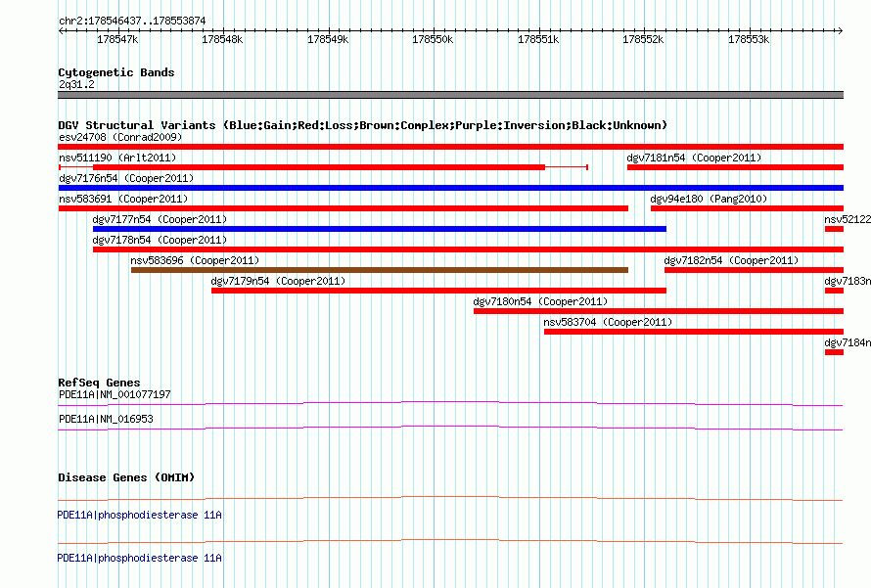The width and height of the screenshot is (871, 588).
Task: Open the dgv7179n54 (Cooper2011) loss bar
Action: (438, 291)
